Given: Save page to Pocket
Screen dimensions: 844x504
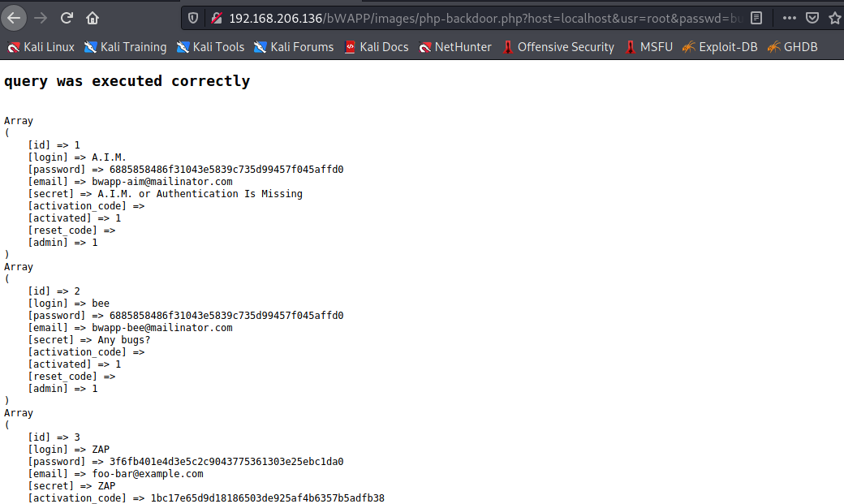Looking at the screenshot, I should [x=812, y=19].
